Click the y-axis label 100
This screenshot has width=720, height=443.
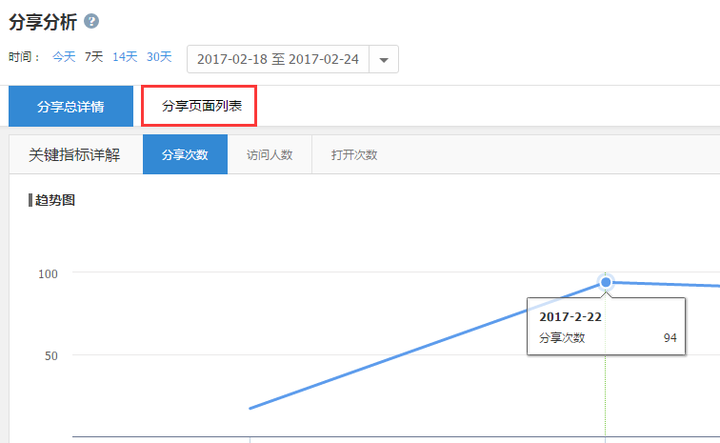(48, 274)
